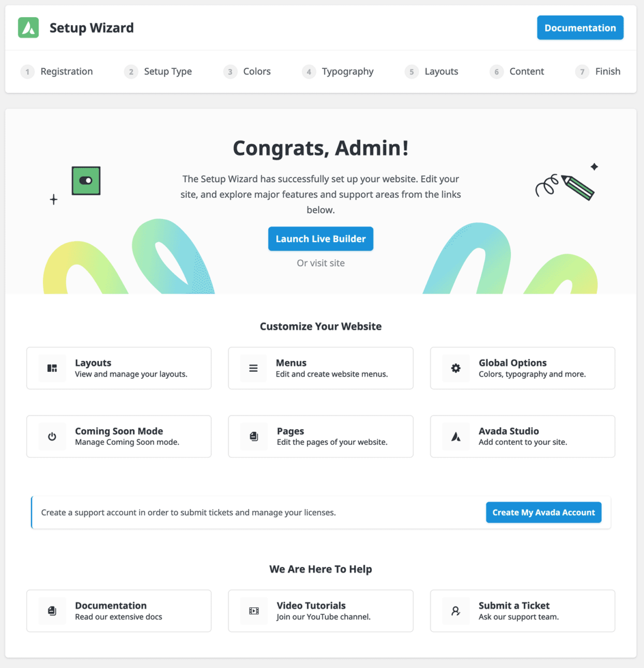Screen dimensions: 644x668
Task: Launch the Live Builder
Action: point(320,238)
